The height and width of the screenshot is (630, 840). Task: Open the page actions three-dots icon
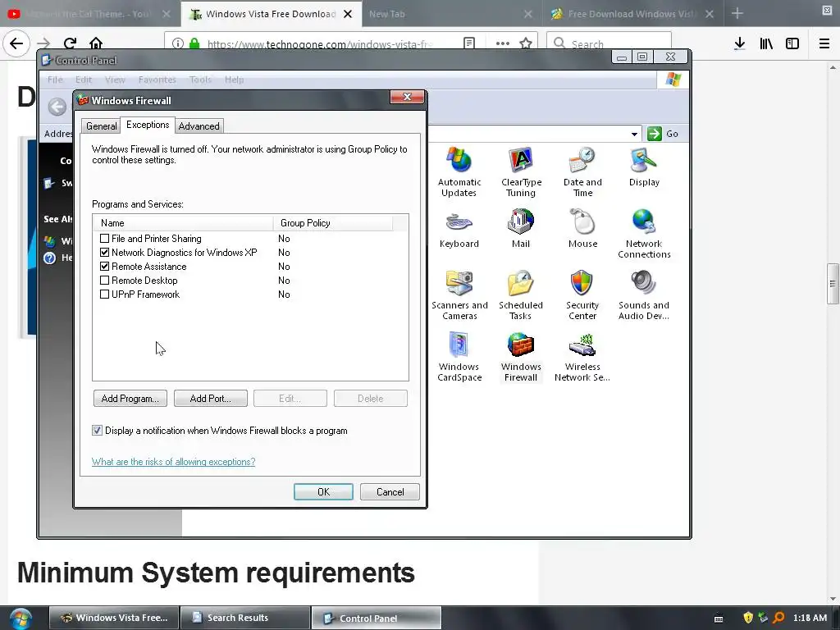tap(503, 43)
